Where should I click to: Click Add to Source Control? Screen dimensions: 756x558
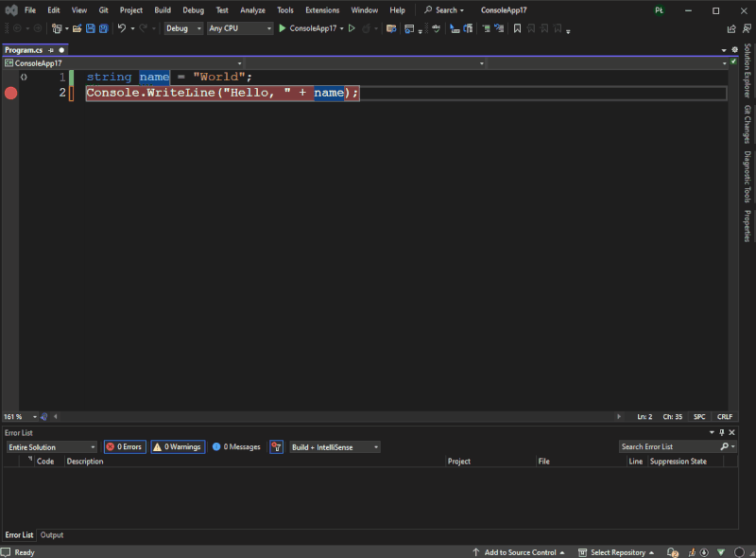click(x=519, y=552)
